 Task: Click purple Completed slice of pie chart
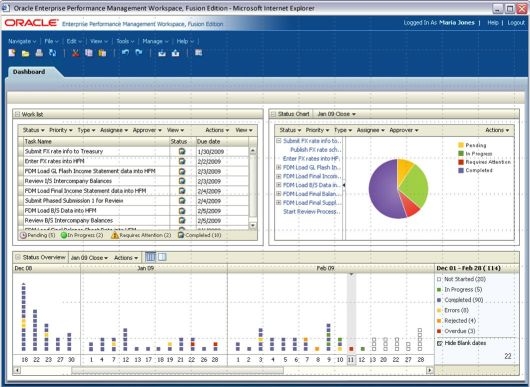pos(384,189)
